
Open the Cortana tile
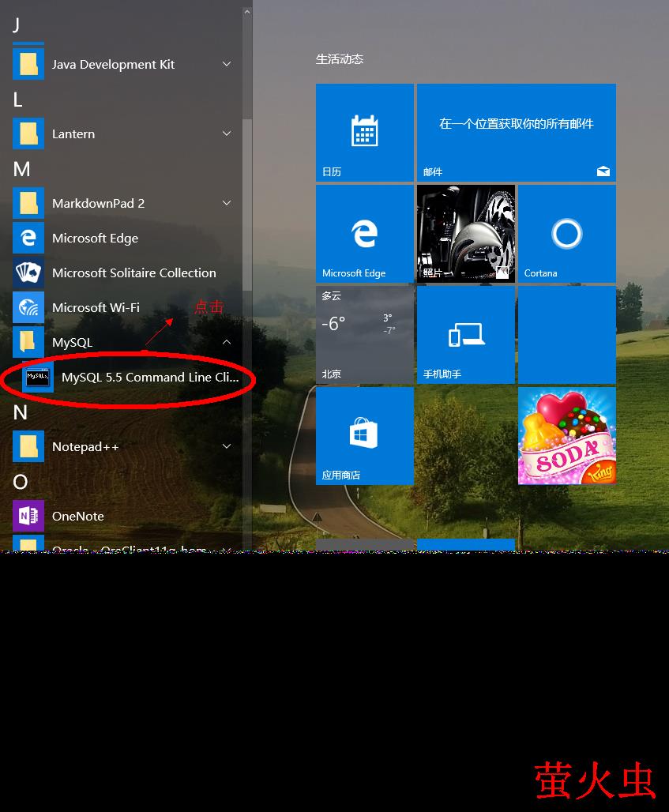tap(566, 234)
